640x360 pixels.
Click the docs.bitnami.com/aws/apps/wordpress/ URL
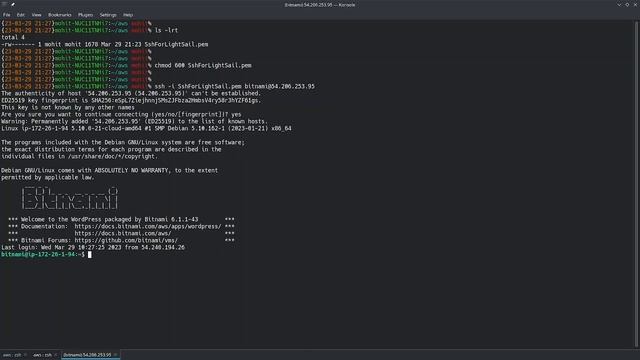pyautogui.click(x=148, y=227)
